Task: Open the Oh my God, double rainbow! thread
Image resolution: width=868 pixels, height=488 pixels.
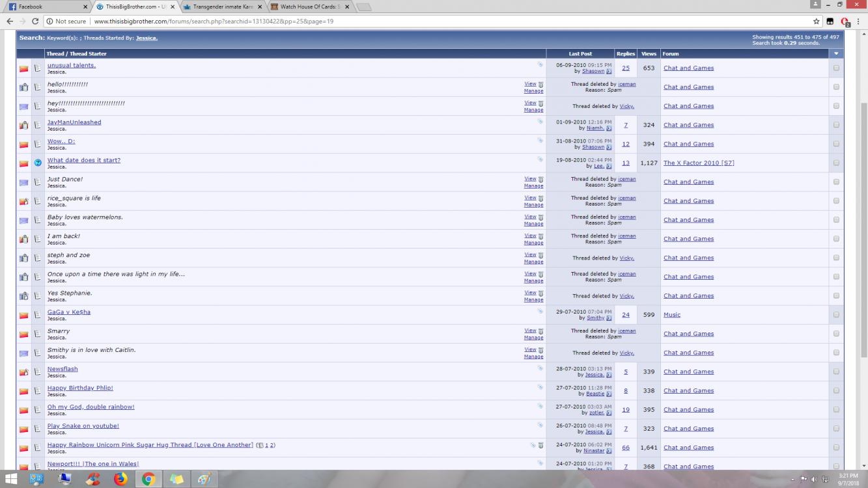Action: click(x=91, y=407)
